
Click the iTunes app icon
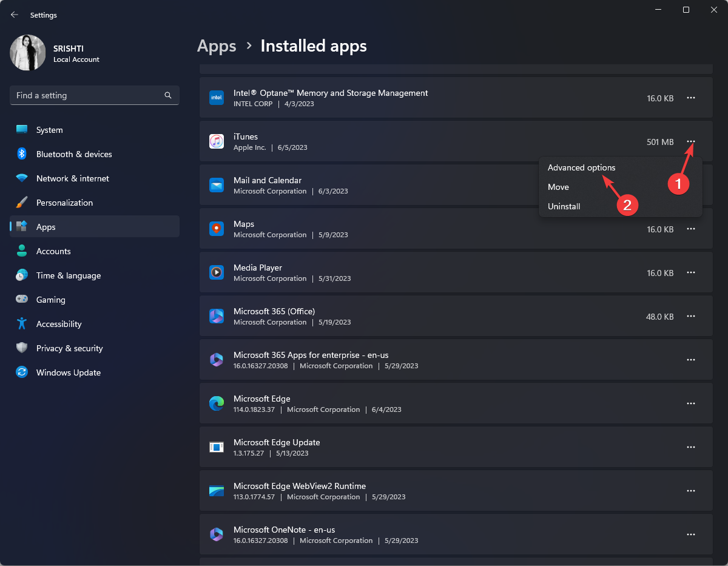[217, 141]
